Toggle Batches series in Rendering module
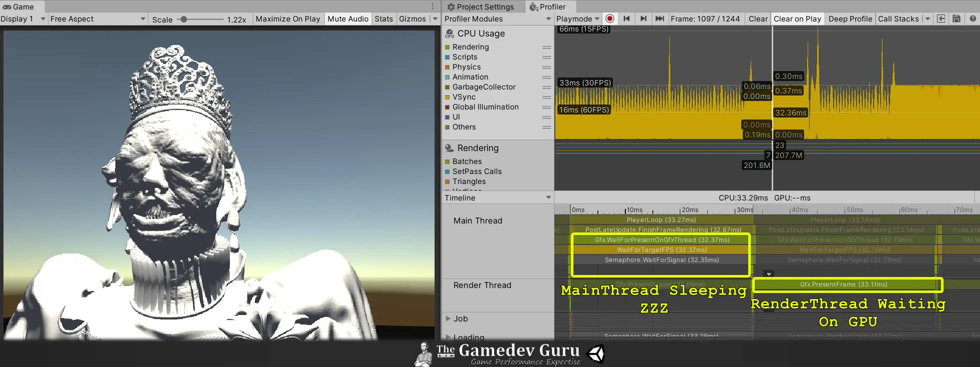 (448, 161)
